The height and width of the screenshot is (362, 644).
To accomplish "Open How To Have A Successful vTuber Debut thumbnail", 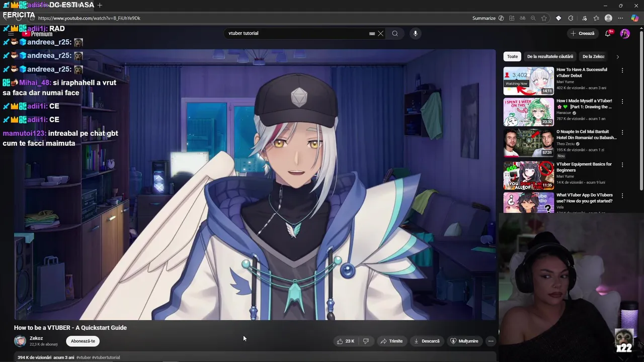I will (528, 80).
